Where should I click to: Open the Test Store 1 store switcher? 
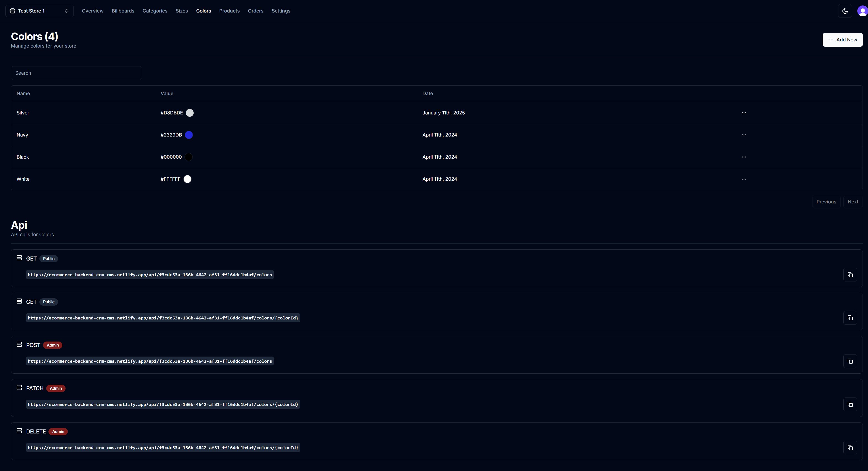[x=39, y=11]
